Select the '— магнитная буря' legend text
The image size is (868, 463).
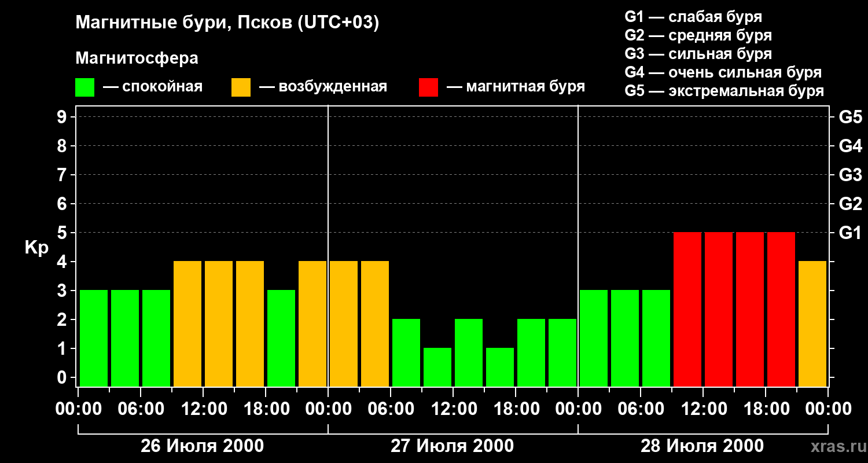click(516, 87)
